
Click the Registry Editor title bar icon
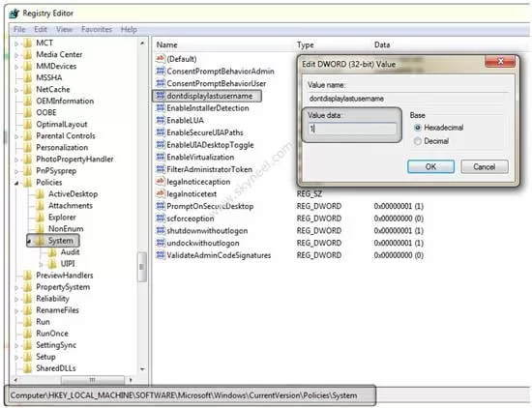point(15,14)
